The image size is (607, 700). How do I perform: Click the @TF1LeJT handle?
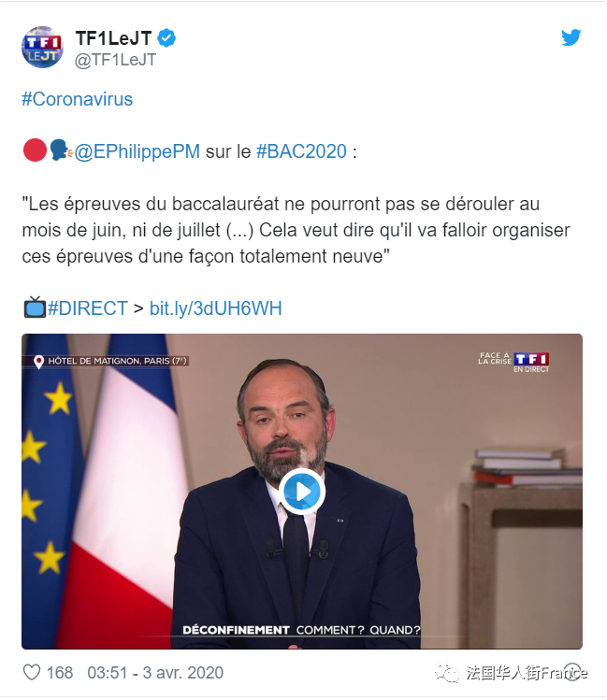115,60
